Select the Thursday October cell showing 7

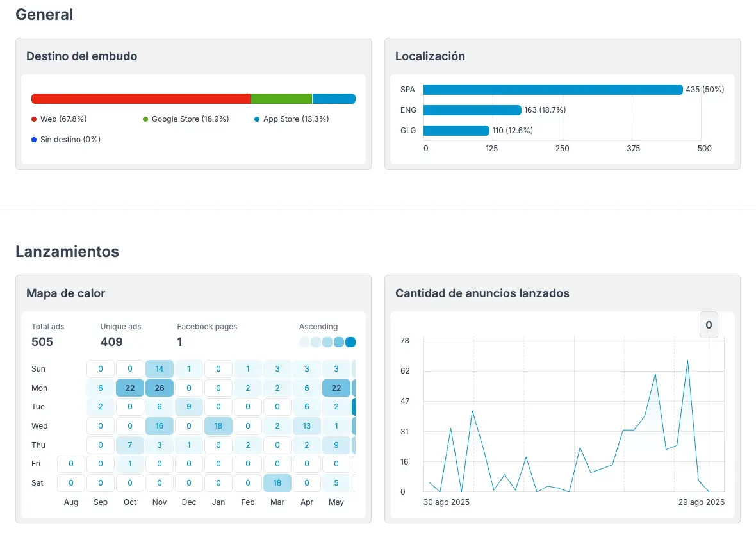pyautogui.click(x=129, y=445)
